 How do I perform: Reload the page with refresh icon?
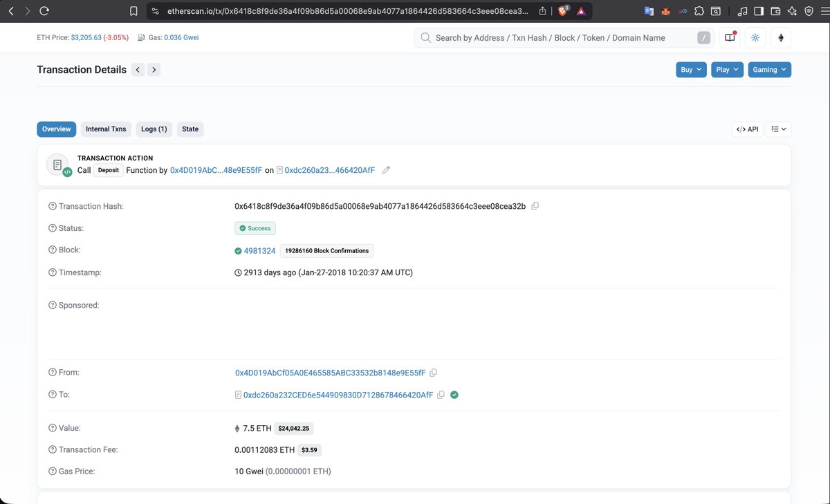click(x=44, y=11)
